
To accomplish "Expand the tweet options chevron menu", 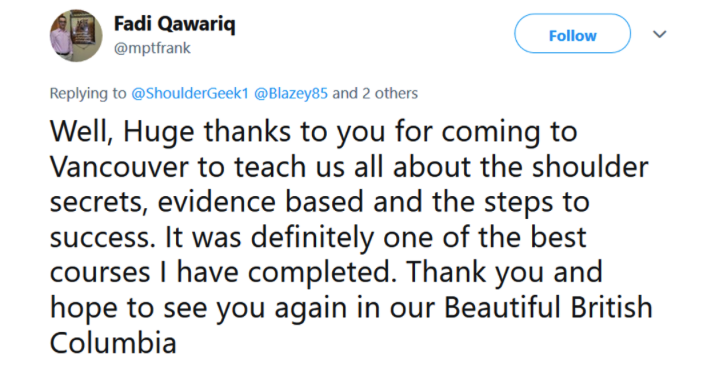I will 659,34.
